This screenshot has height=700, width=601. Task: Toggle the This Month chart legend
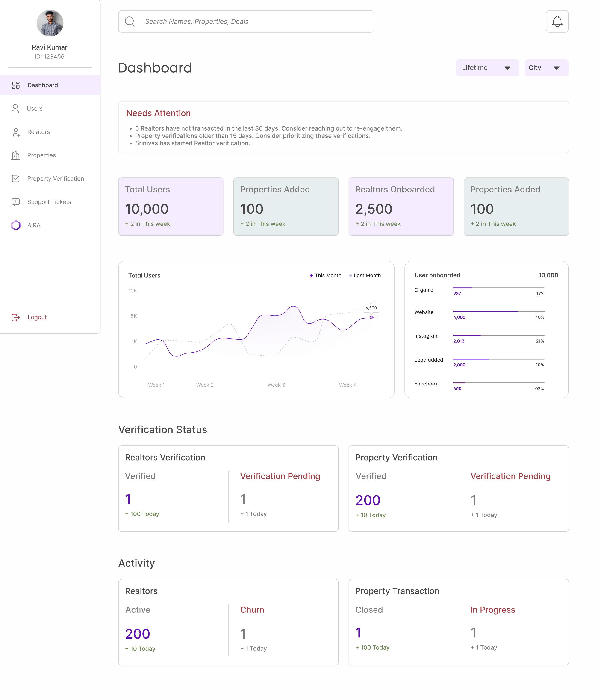(326, 275)
